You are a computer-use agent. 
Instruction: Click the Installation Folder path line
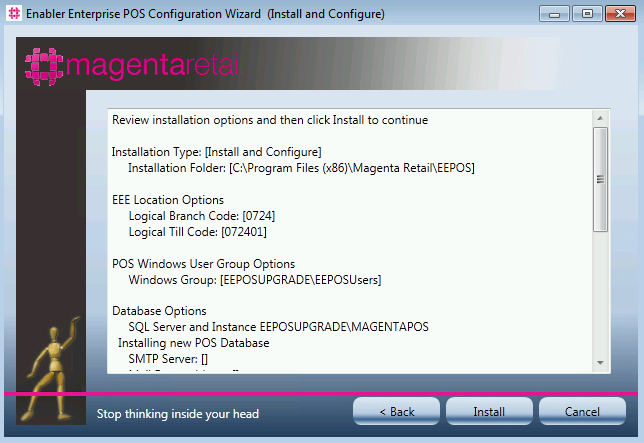coord(301,168)
